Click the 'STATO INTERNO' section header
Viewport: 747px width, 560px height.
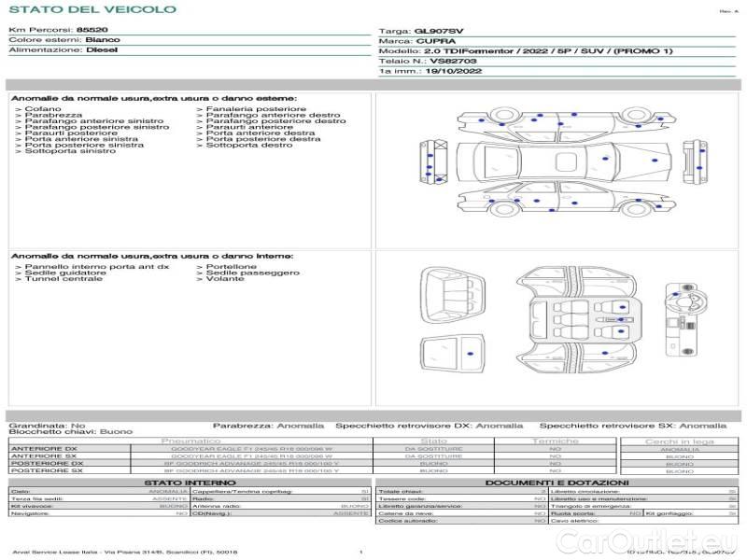coord(190,483)
